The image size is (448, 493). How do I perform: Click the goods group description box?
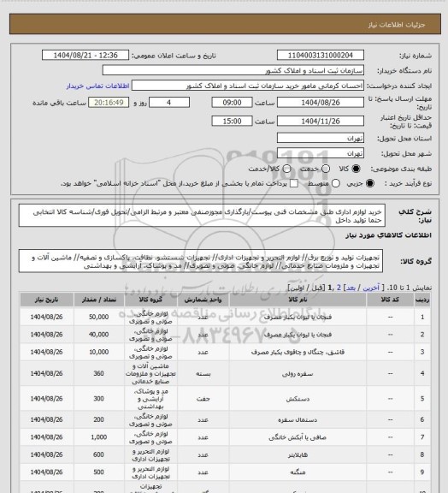pyautogui.click(x=201, y=261)
